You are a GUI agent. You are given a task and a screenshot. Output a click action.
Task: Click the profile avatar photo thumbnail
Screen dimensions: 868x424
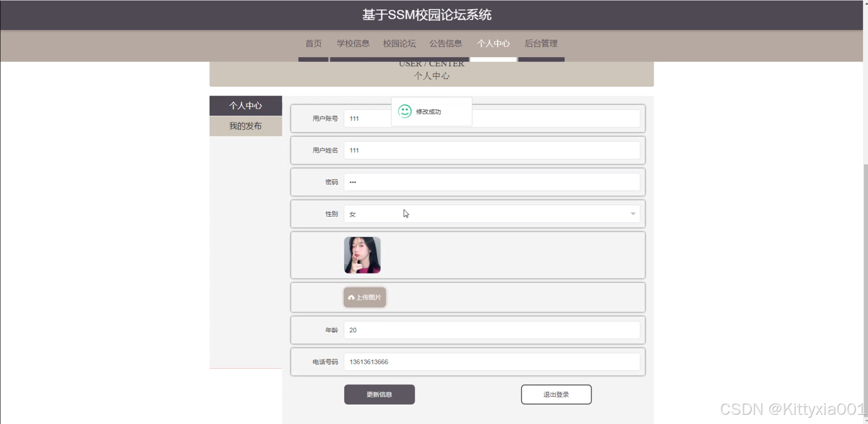pyautogui.click(x=362, y=254)
